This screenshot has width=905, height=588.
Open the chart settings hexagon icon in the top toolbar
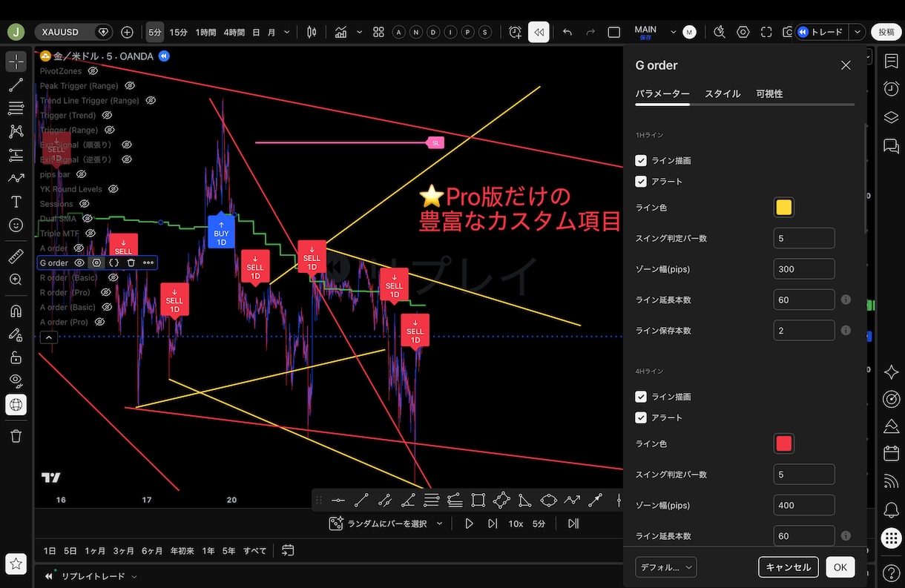click(743, 32)
